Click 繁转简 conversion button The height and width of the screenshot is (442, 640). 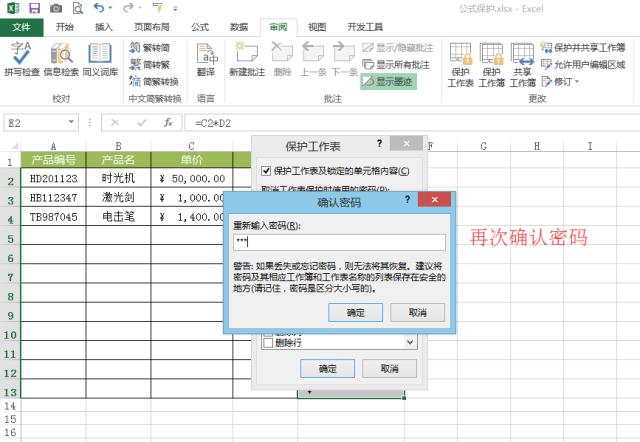[x=150, y=48]
